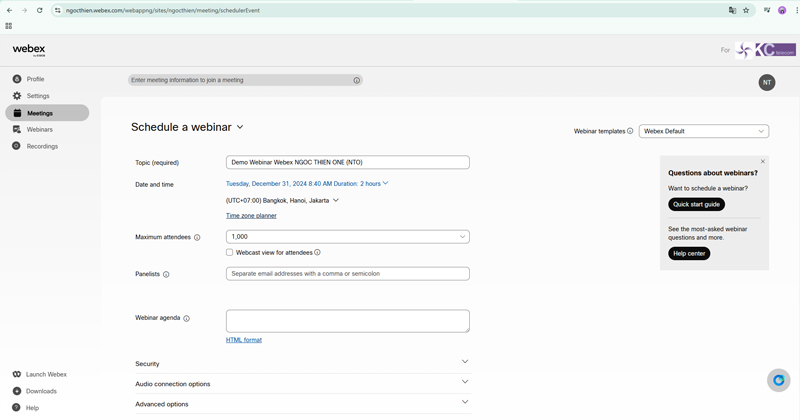Bookmark this page with the star icon
The width and height of the screenshot is (800, 420).
pos(746,10)
